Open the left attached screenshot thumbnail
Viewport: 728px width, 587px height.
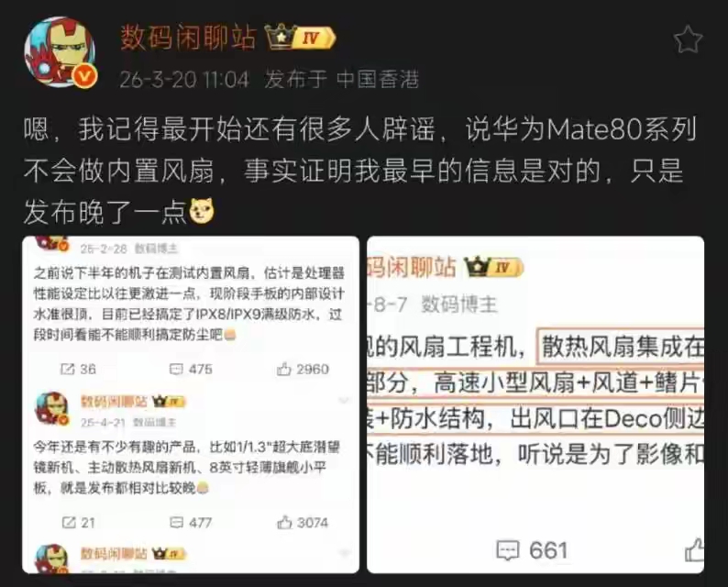point(191,404)
